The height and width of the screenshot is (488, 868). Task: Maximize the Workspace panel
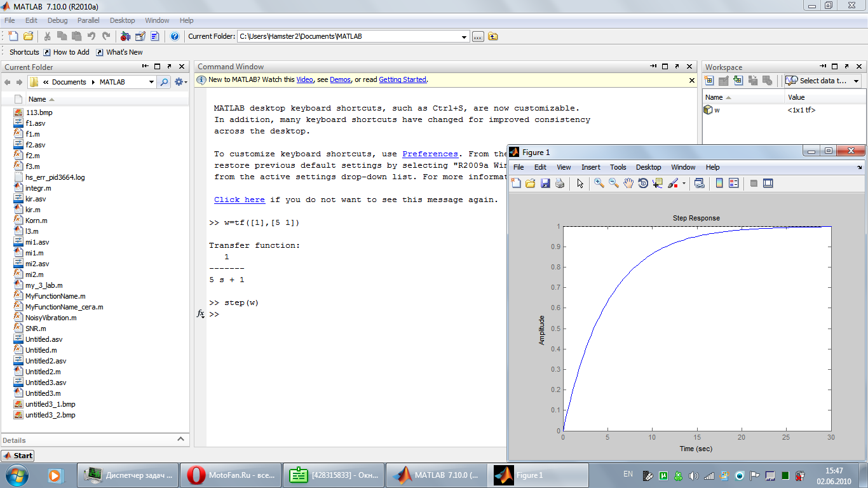pyautogui.click(x=835, y=66)
